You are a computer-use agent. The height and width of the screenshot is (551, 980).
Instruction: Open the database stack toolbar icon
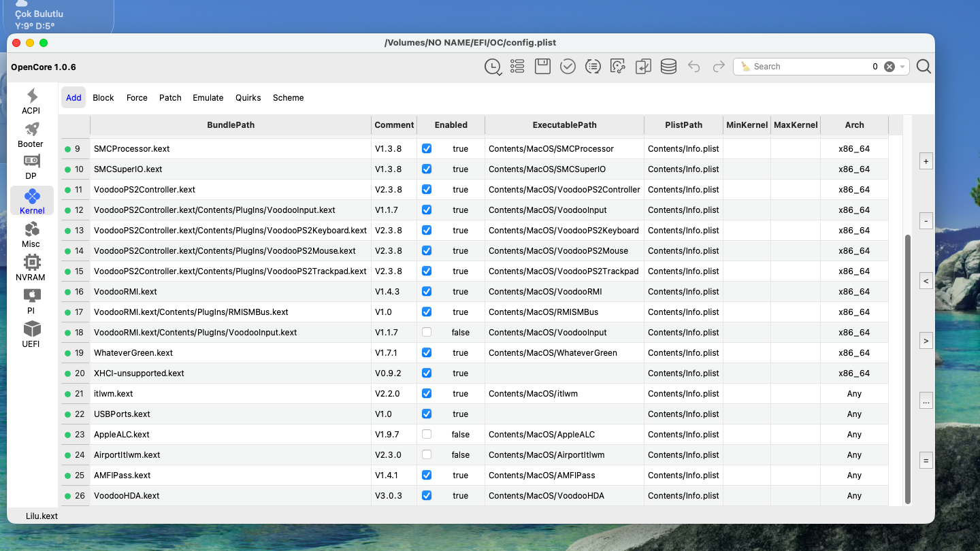click(668, 66)
